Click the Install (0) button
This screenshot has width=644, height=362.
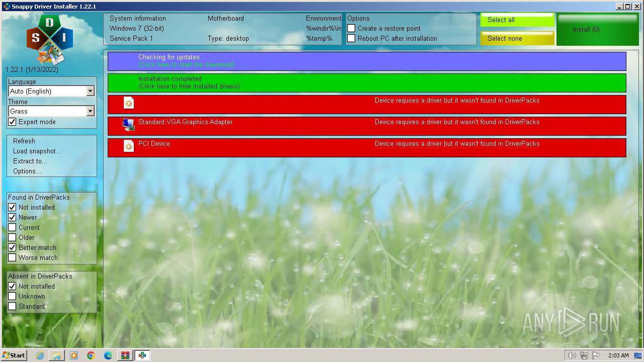(598, 30)
